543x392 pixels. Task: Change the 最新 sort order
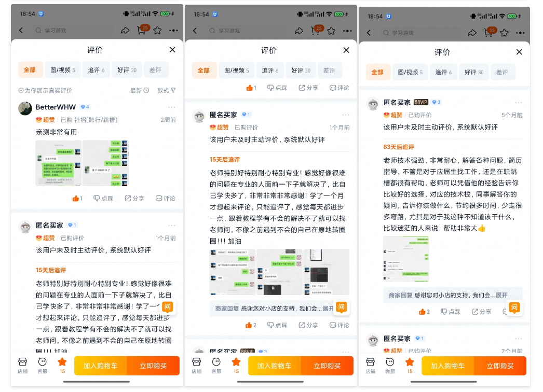(139, 91)
